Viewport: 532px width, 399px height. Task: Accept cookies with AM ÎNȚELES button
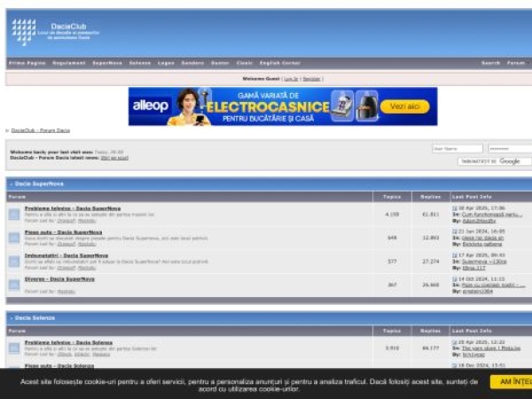(511, 382)
